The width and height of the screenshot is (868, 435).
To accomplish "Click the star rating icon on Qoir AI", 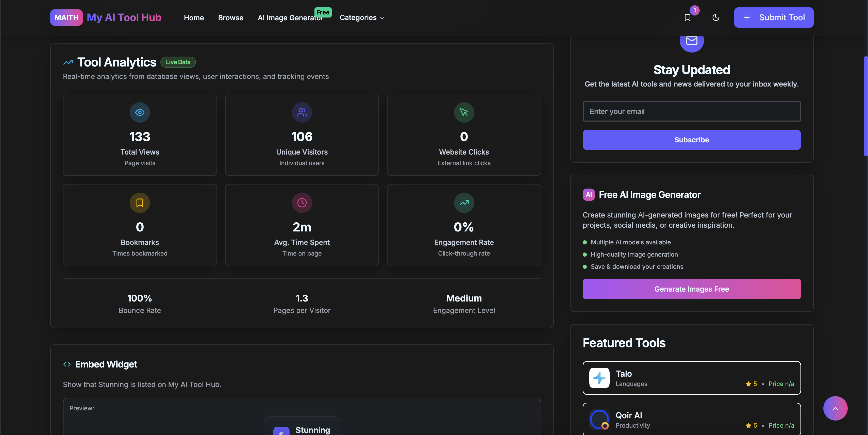I will 748,426.
